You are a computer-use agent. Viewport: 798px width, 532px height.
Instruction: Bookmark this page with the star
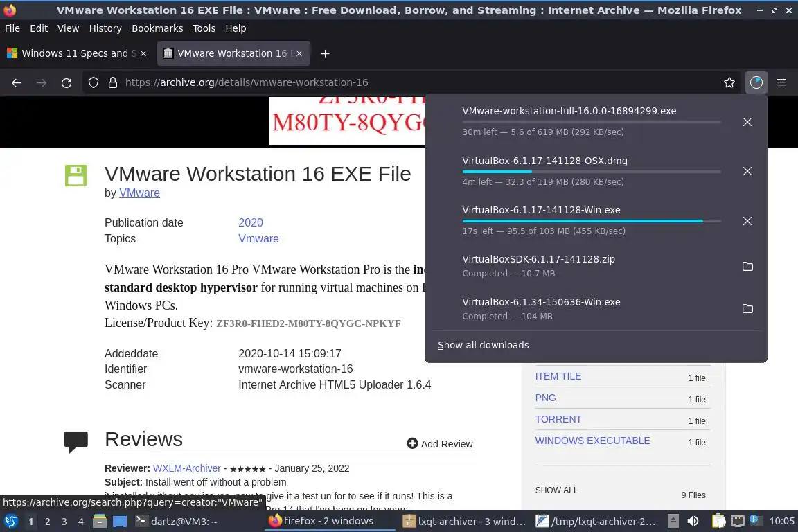click(x=729, y=82)
